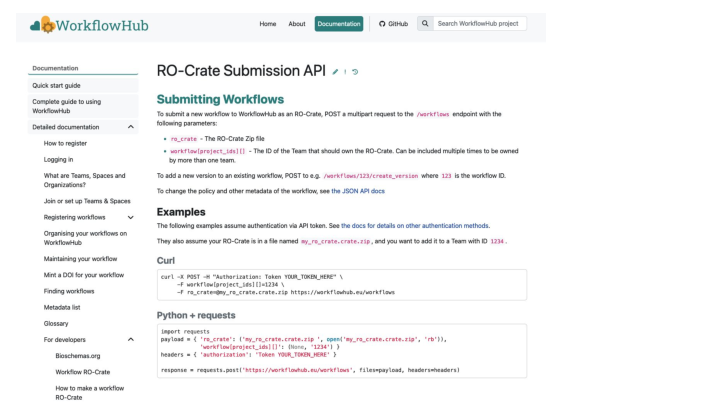Follow docs on other authentication methods link
Image resolution: width=720 pixels, height=405 pixels.
pyautogui.click(x=415, y=226)
